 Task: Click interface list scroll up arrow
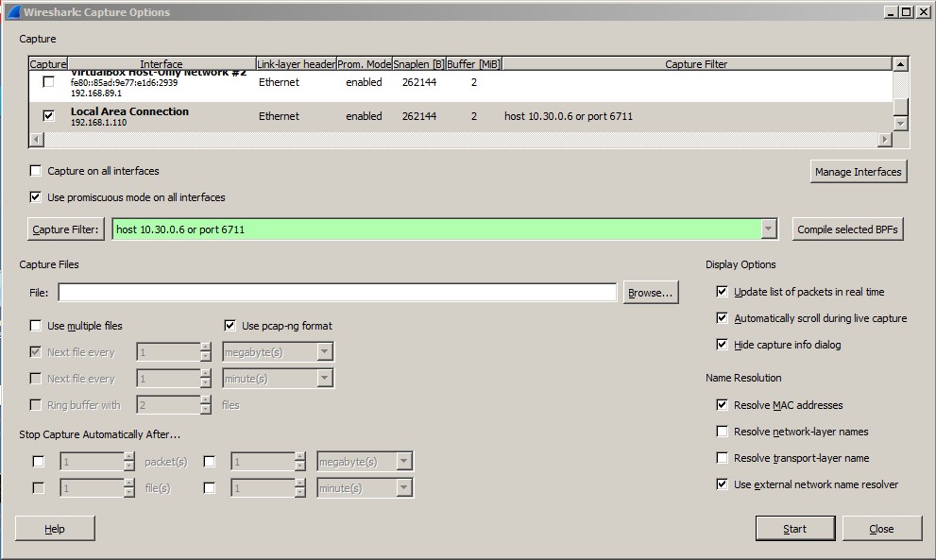(901, 64)
